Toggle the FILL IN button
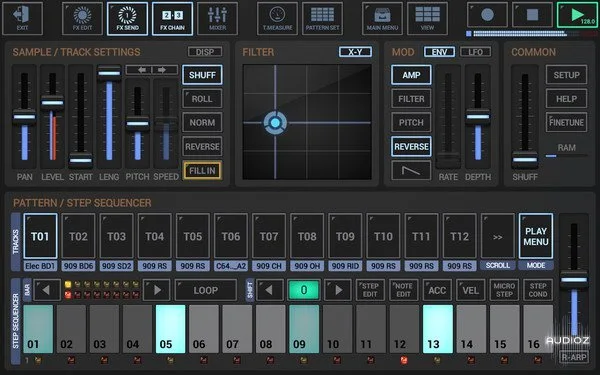Screen dimensions: 600x375 click(202, 171)
